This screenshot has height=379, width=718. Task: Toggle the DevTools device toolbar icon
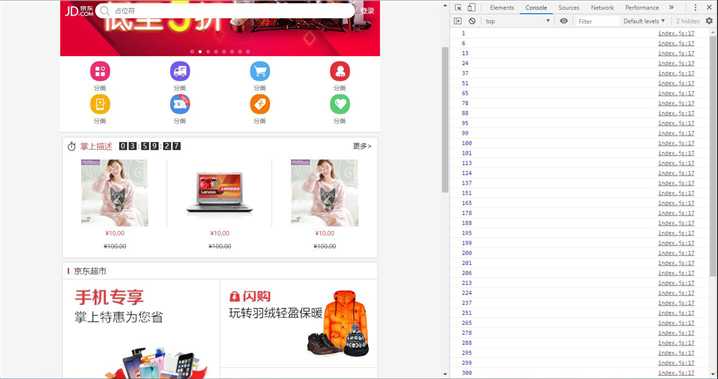pyautogui.click(x=472, y=8)
